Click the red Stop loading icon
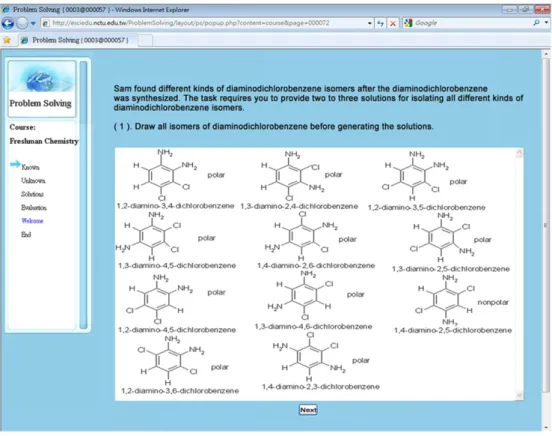This screenshot has width=552, height=436. pyautogui.click(x=393, y=23)
